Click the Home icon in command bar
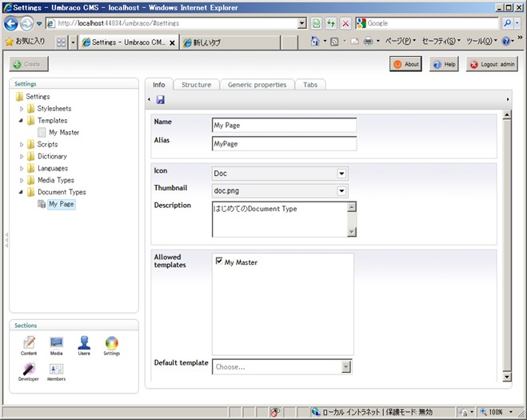Viewport: 527px width, 420px height. coord(315,42)
